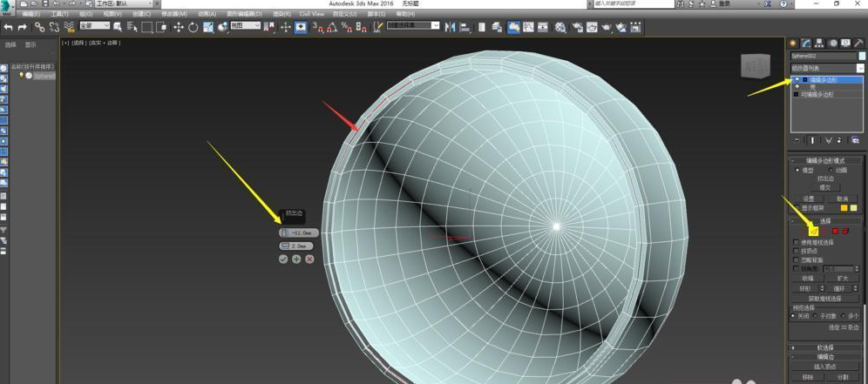Apply and continue extrude with plus icon
The height and width of the screenshot is (384, 868).
pyautogui.click(x=296, y=259)
